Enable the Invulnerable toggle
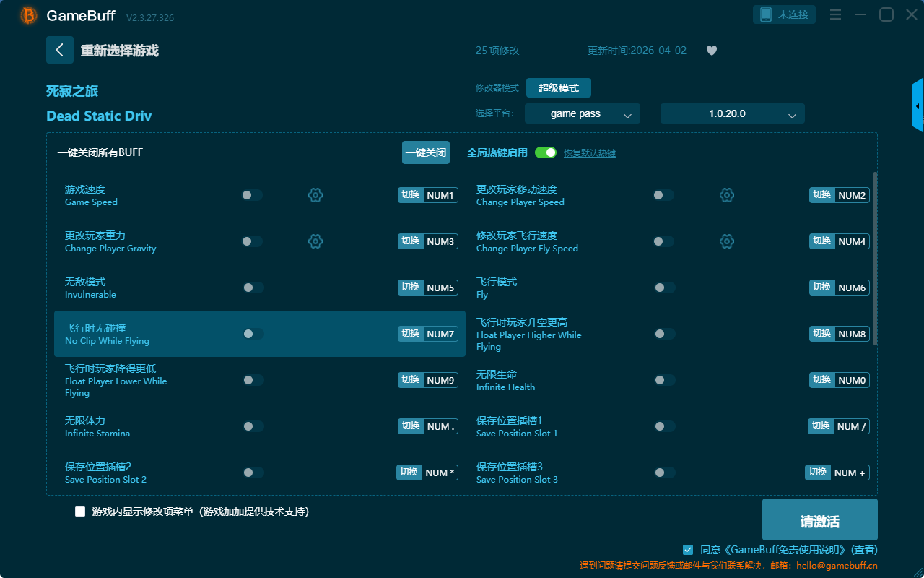 pyautogui.click(x=253, y=288)
